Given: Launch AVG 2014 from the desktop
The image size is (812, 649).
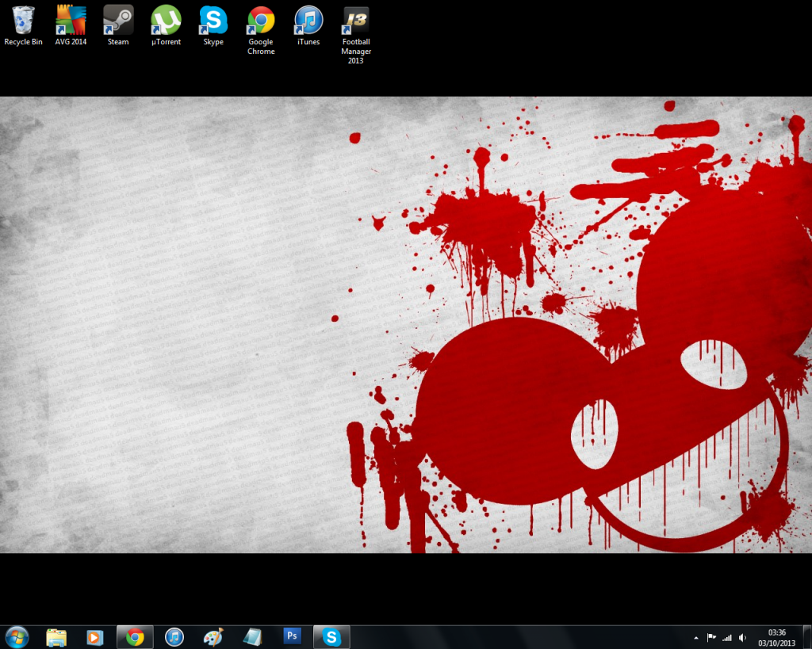Looking at the screenshot, I should 71,26.
